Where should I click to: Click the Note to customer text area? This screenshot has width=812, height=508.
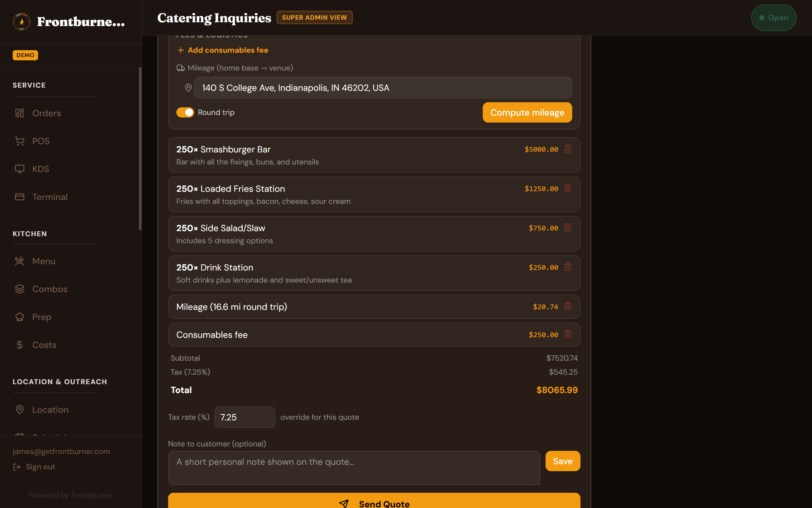[354, 468]
